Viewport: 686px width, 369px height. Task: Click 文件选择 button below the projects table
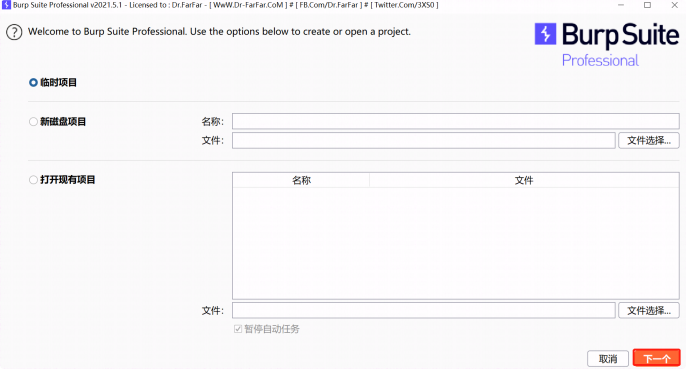pos(649,310)
